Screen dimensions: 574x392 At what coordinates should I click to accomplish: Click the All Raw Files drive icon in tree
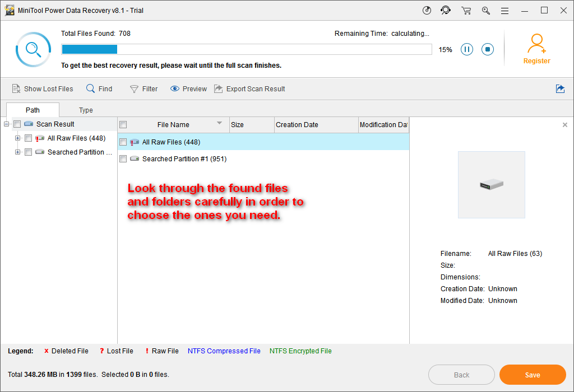[x=40, y=138]
